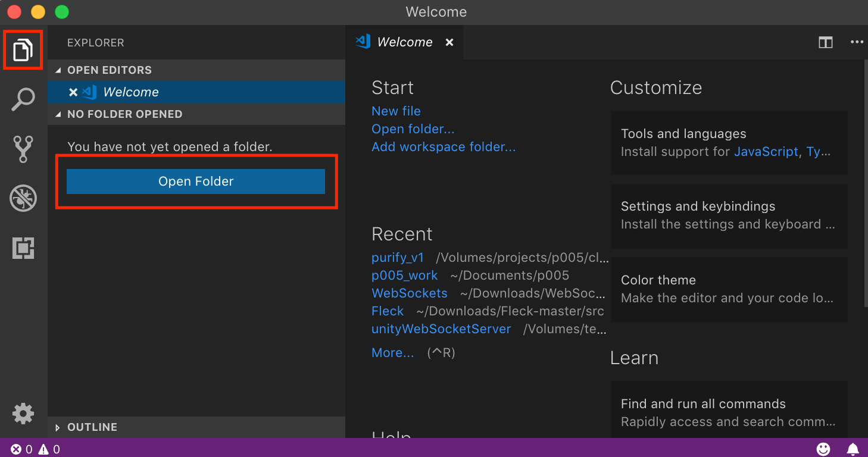Click Find and run all commands card
868x457 pixels.
pyautogui.click(x=729, y=411)
